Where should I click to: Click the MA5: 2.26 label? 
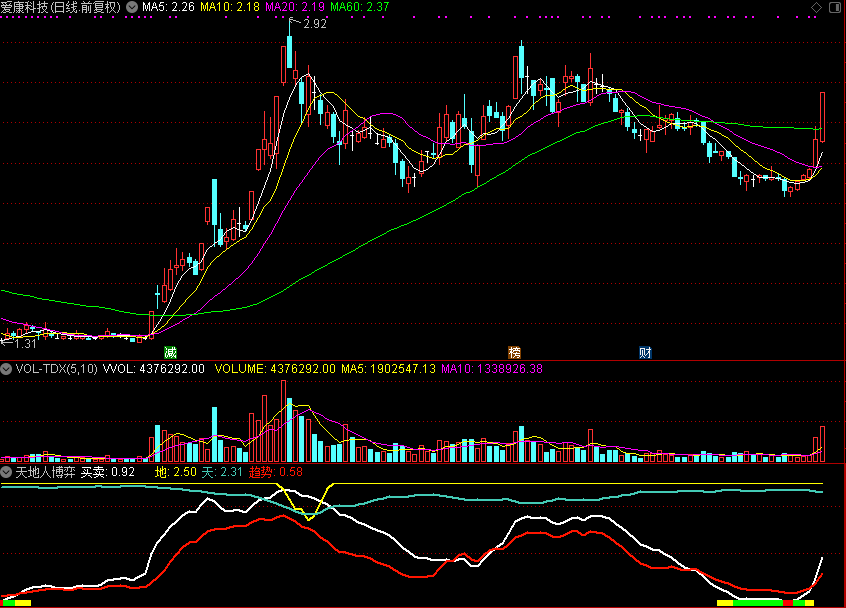point(168,7)
